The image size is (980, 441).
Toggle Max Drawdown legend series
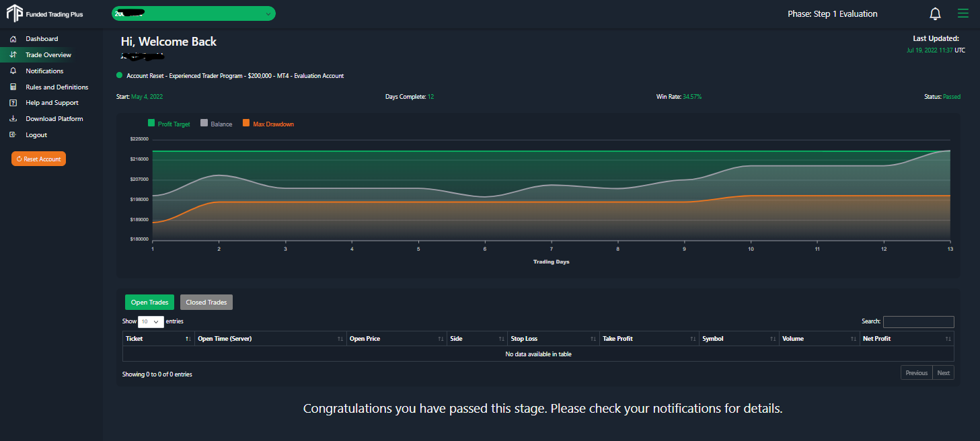(x=268, y=124)
